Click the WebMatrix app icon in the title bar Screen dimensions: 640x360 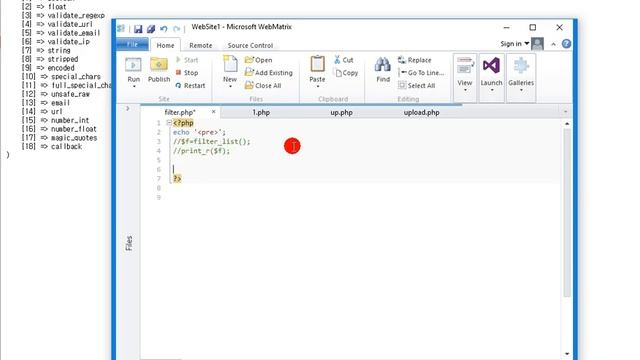pyautogui.click(x=121, y=28)
